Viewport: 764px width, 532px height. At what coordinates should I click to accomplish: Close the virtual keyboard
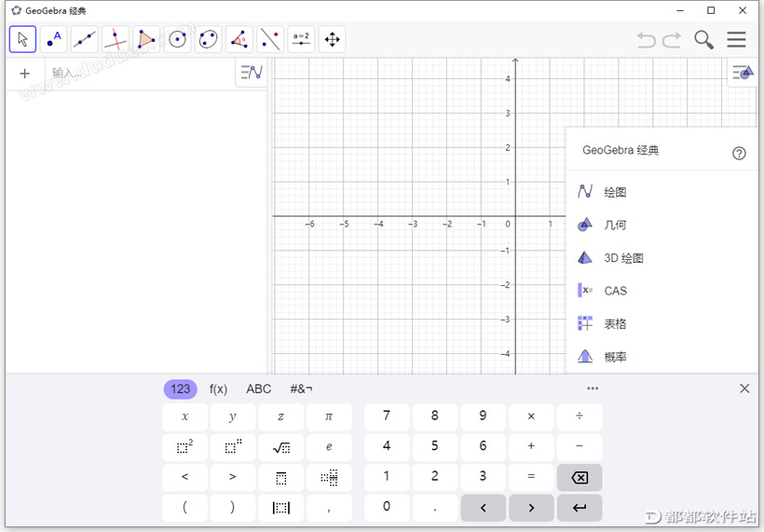click(x=744, y=389)
